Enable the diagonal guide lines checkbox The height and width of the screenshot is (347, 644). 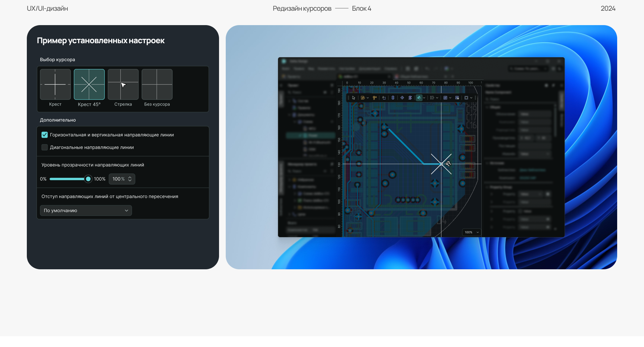coord(44,147)
